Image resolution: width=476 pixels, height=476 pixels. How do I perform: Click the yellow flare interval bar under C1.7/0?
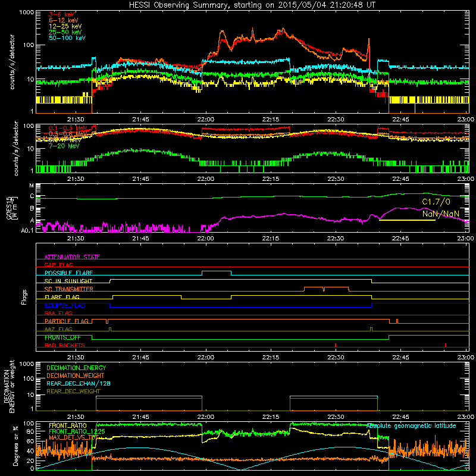pyautogui.click(x=407, y=220)
